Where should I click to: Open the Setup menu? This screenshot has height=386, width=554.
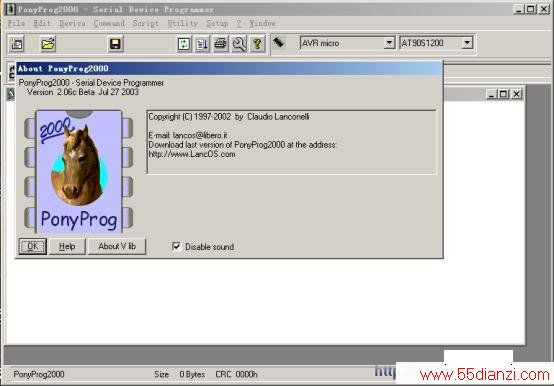[x=217, y=23]
